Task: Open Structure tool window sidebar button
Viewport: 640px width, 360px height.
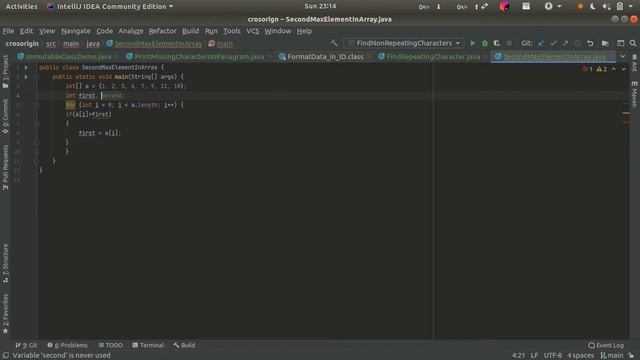Action: tap(5, 263)
